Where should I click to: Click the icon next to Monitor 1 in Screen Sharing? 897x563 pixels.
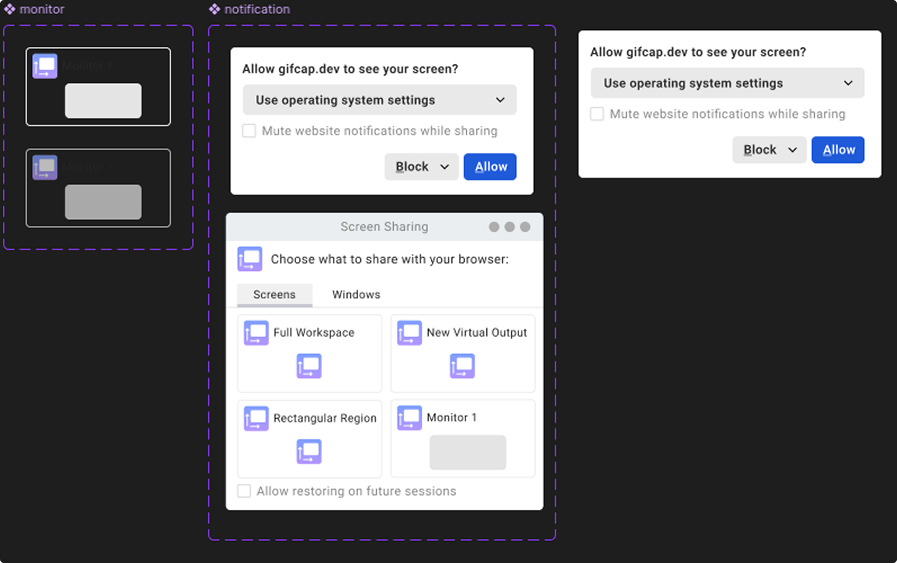coord(410,418)
